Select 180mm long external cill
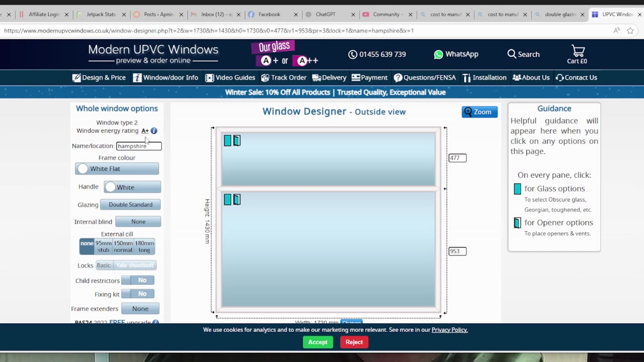The height and width of the screenshot is (362, 644). click(144, 246)
